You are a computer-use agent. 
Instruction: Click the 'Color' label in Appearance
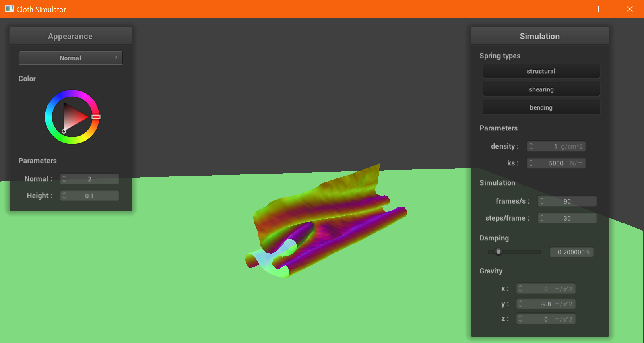click(x=27, y=79)
